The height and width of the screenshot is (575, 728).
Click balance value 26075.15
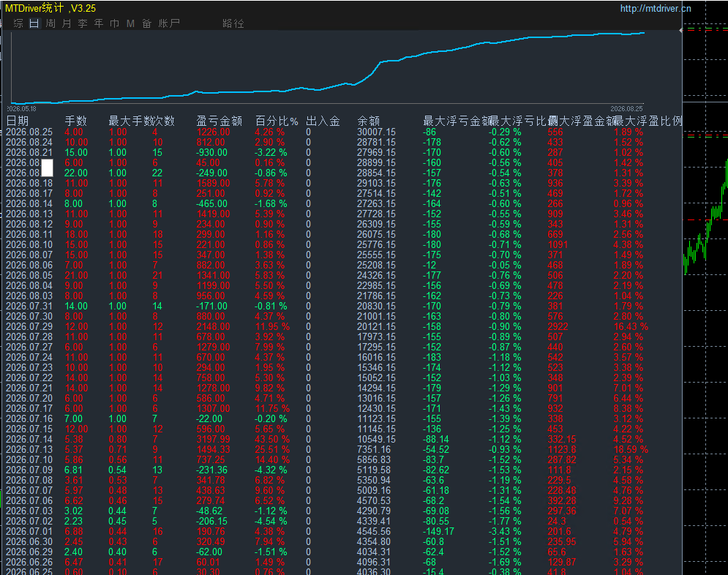pyautogui.click(x=377, y=234)
